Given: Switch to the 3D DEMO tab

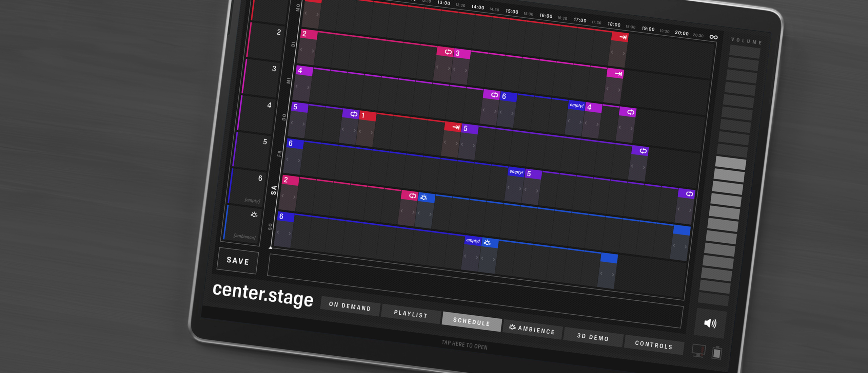Looking at the screenshot, I should coord(593,337).
